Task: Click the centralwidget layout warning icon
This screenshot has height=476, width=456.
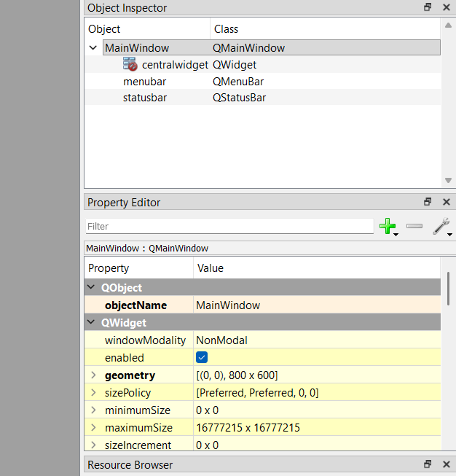Action: click(x=130, y=64)
